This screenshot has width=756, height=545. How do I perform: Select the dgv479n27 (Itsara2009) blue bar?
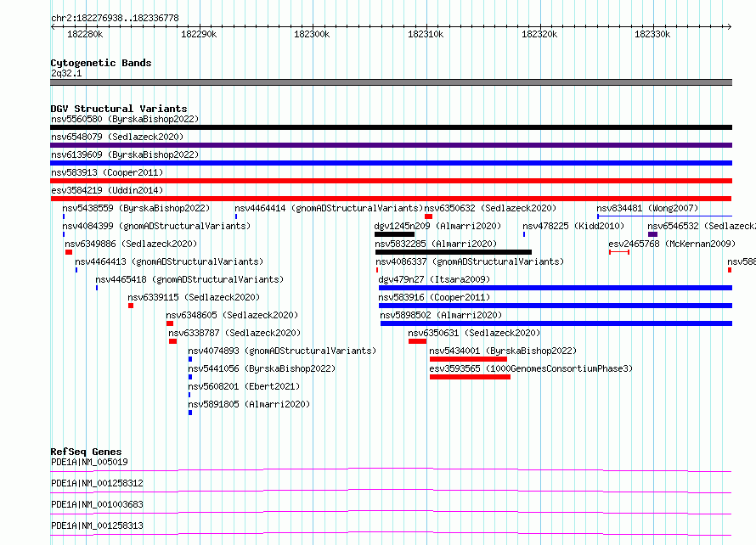(x=556, y=288)
